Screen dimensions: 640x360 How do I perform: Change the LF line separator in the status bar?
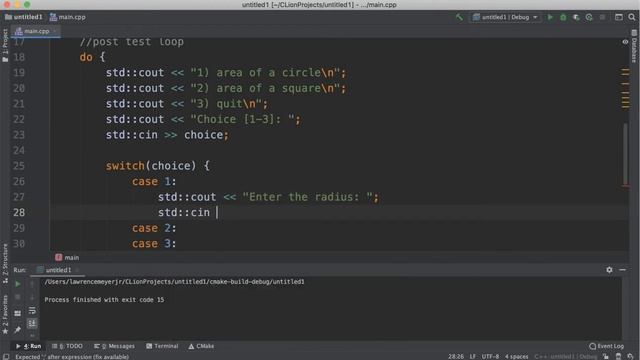pos(472,357)
